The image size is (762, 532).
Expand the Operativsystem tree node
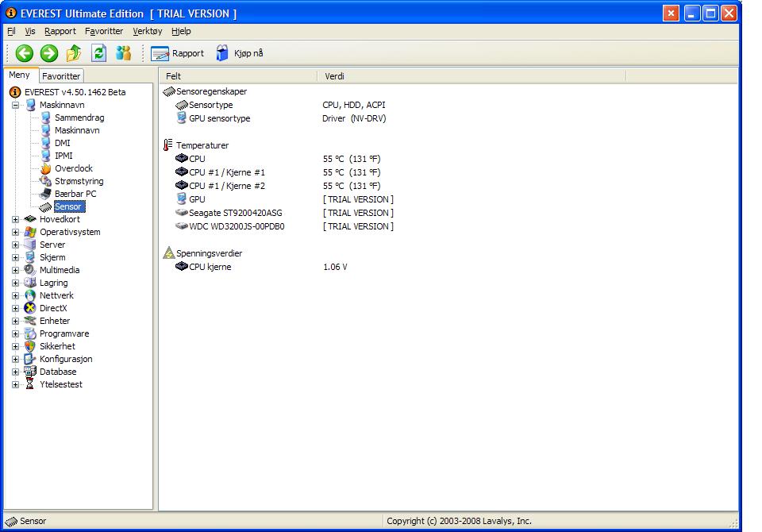[x=16, y=232]
